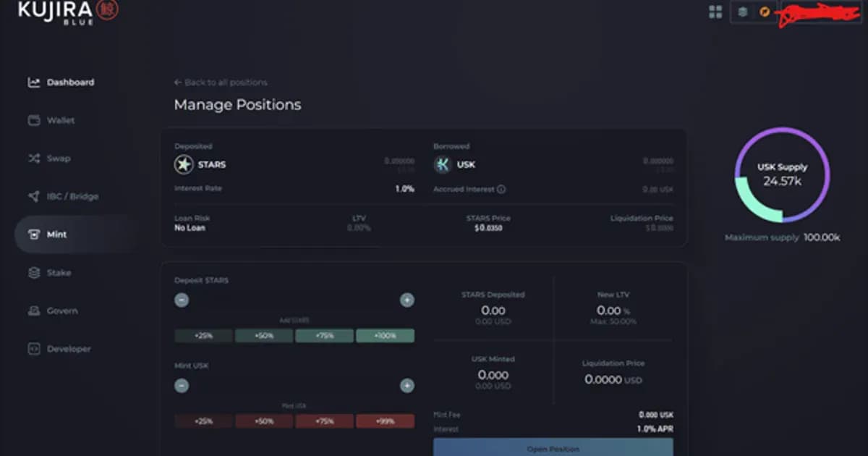Viewport: 868px width, 456px height.
Task: Add +75% of STARS deposit
Action: point(324,336)
